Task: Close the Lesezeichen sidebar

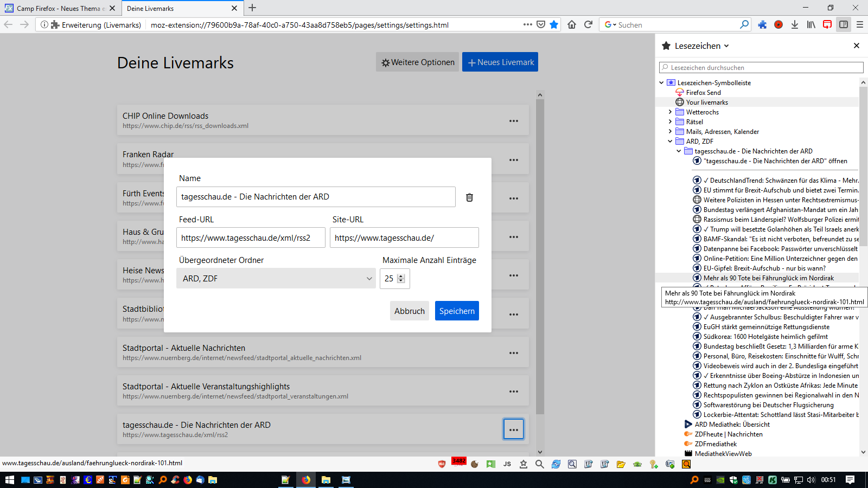Action: [857, 46]
